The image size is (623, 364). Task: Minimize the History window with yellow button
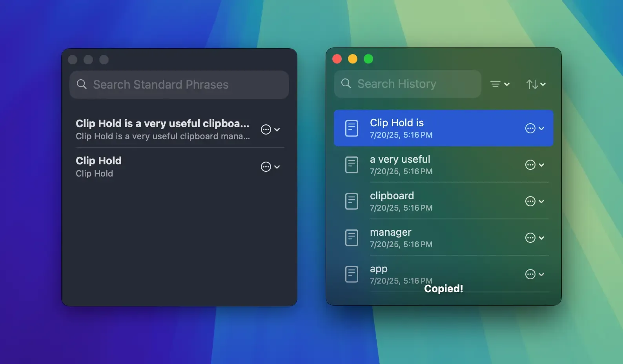[353, 59]
